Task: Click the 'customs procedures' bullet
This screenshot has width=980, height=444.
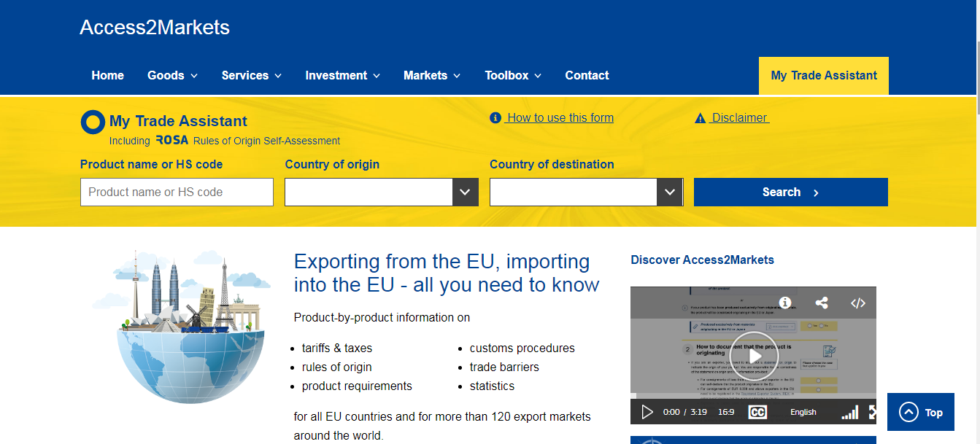Action: [522, 348]
